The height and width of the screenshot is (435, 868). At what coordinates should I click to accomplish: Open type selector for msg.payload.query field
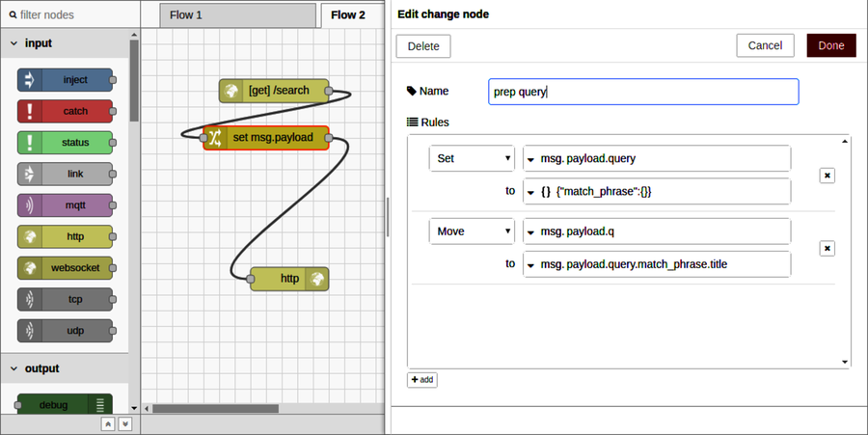click(x=530, y=159)
